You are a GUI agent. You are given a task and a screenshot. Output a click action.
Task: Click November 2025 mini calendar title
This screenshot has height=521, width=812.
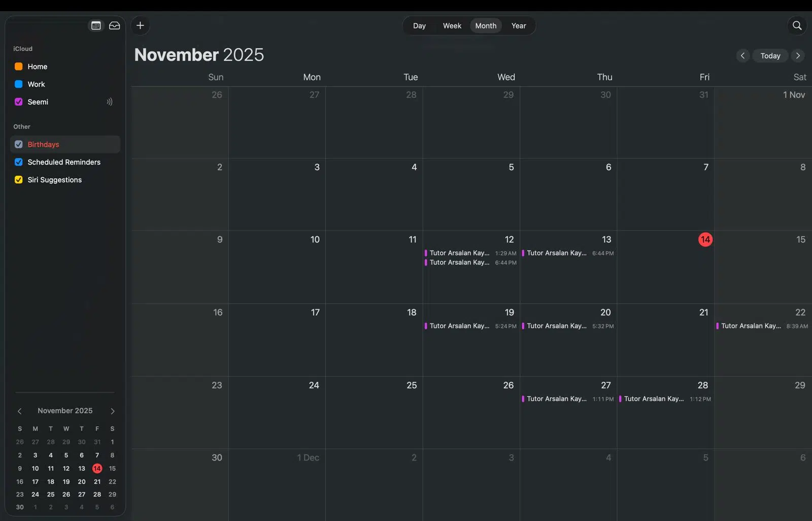[x=65, y=411]
